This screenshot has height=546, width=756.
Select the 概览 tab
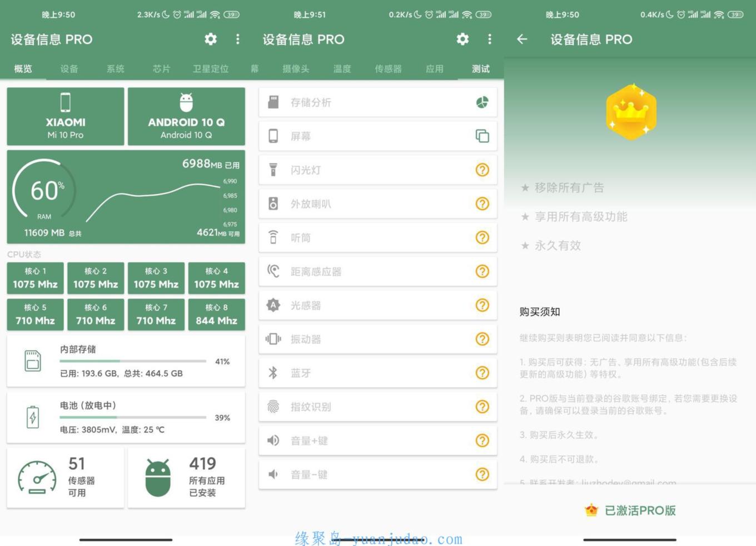(x=23, y=69)
